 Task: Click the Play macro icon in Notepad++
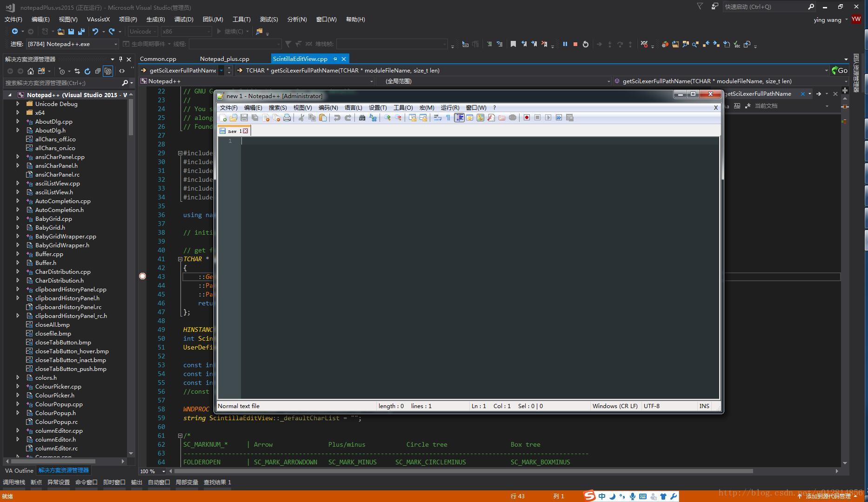[548, 118]
